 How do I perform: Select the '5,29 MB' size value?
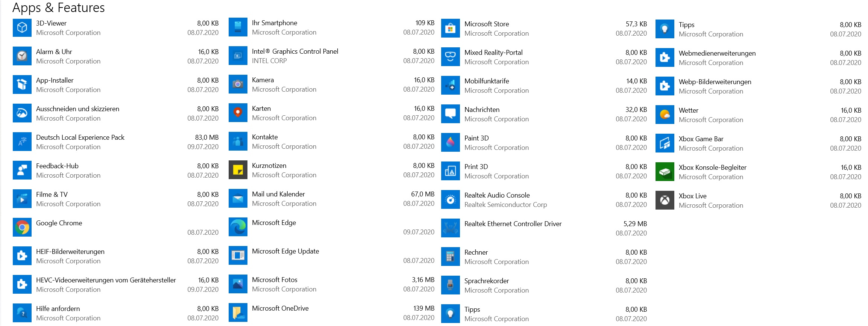635,224
